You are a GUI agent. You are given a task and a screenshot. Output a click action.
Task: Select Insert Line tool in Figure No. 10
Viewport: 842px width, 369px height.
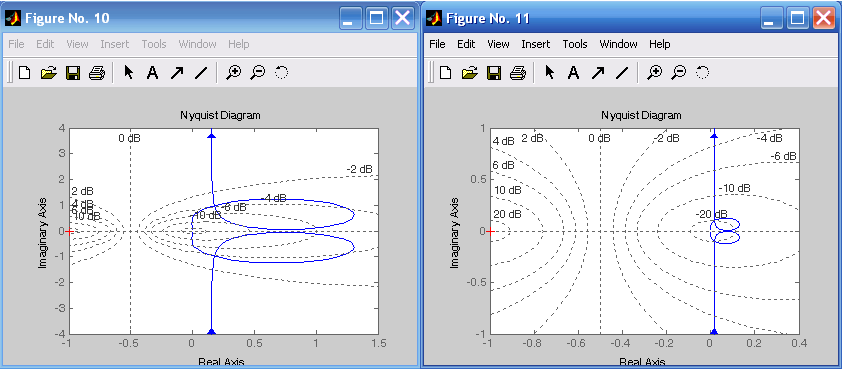201,73
